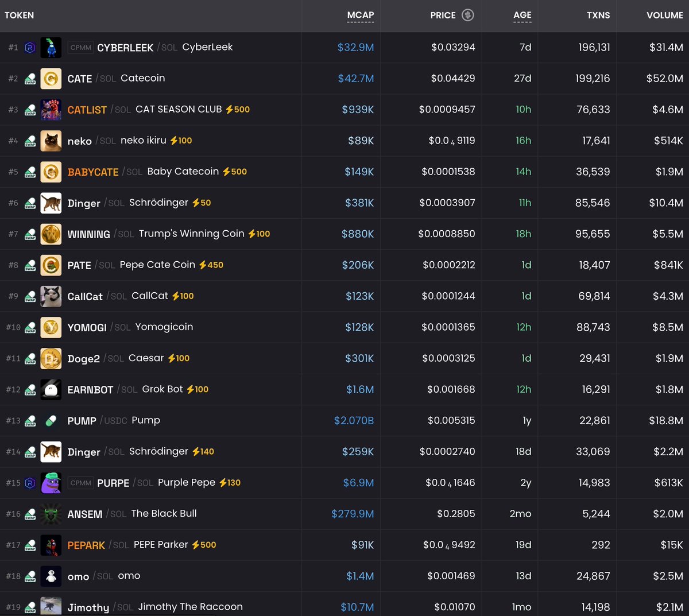Click the 10h age on CATLIST row
The width and height of the screenshot is (689, 616).
click(x=524, y=109)
